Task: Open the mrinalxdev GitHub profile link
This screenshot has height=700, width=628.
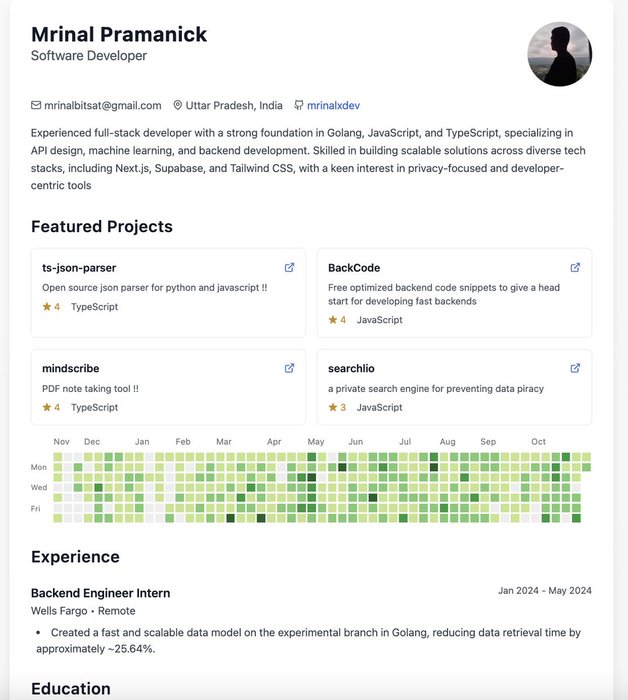Action: click(x=333, y=106)
